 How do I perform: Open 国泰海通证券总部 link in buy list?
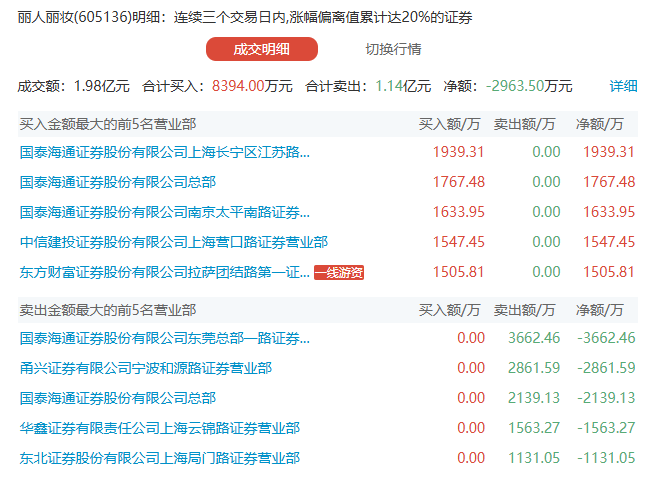pyautogui.click(x=118, y=182)
